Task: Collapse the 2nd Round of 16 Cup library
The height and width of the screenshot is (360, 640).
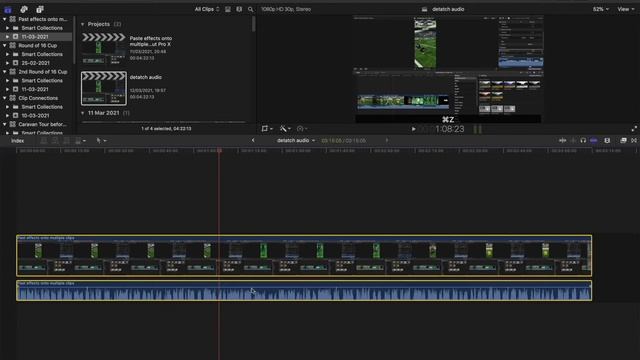Action: pyautogui.click(x=4, y=72)
